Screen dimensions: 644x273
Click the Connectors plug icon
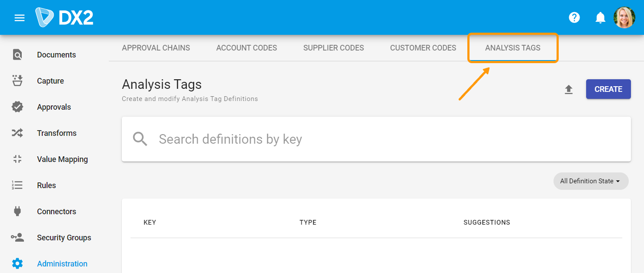click(x=17, y=211)
